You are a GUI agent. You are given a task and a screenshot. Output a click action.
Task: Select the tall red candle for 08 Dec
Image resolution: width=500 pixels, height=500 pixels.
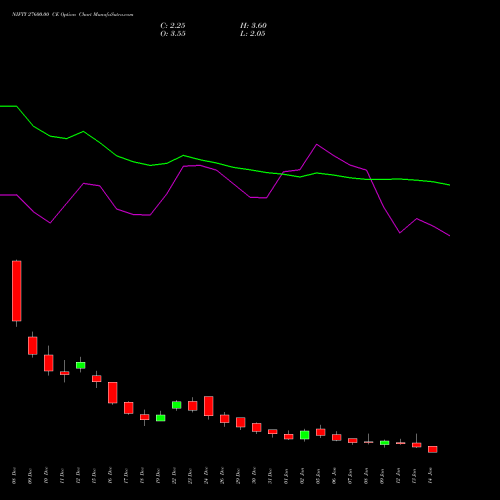coord(17,291)
